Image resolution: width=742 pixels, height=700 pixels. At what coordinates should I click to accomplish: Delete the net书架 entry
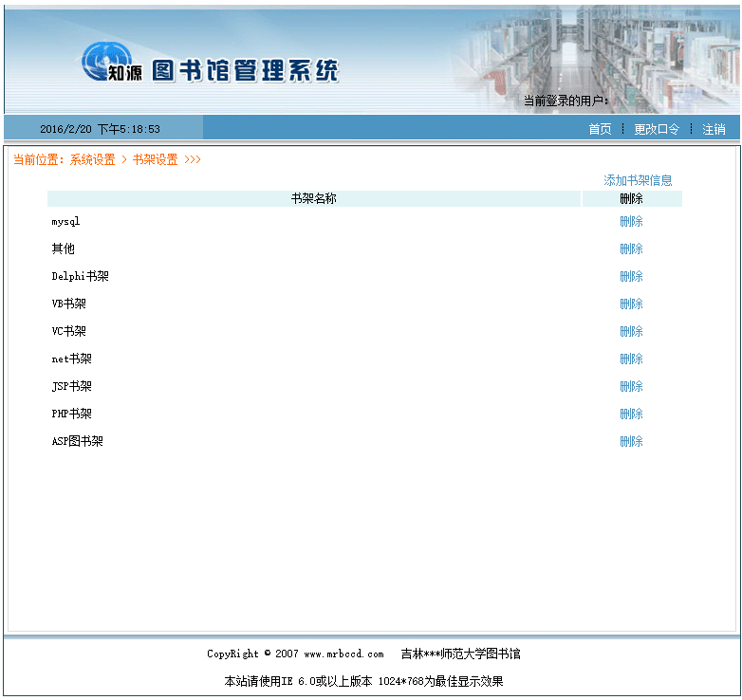pyautogui.click(x=631, y=359)
